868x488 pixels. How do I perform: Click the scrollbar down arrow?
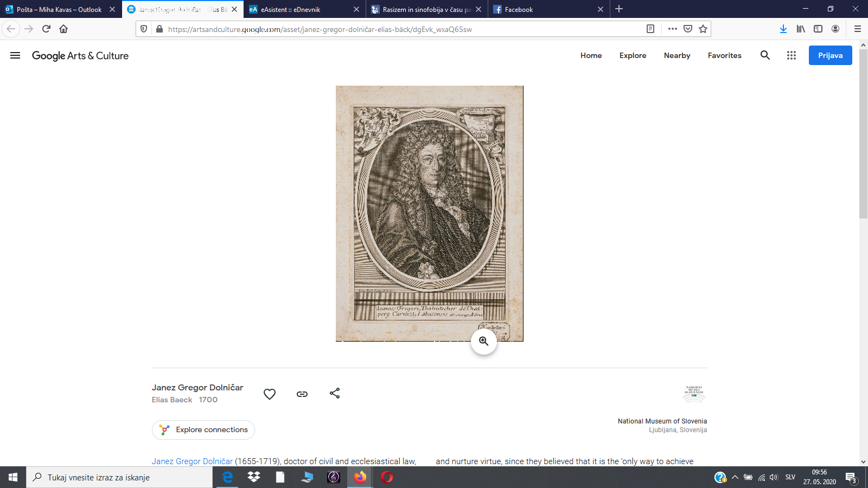pyautogui.click(x=863, y=462)
